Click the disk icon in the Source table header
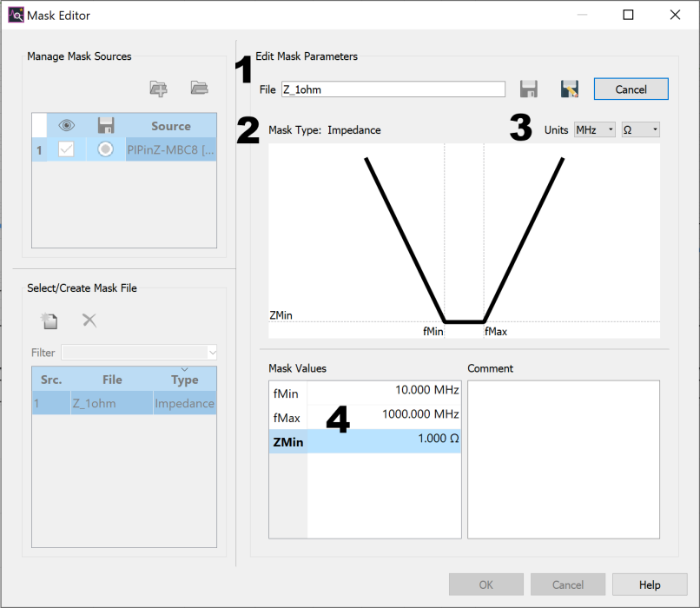This screenshot has height=608, width=700. (106, 125)
